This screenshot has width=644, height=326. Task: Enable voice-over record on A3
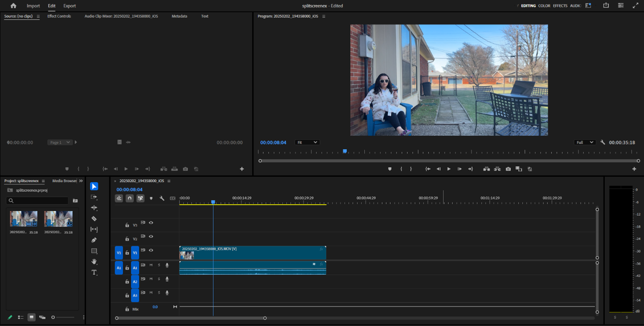click(167, 293)
